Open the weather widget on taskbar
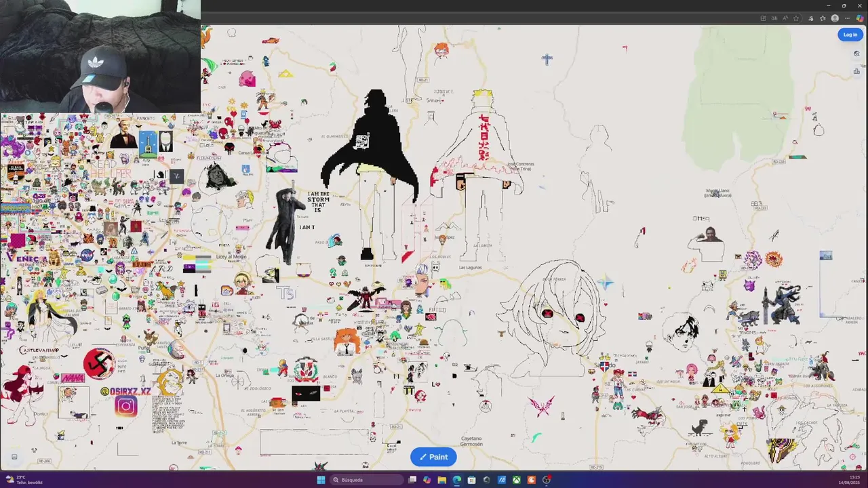The width and height of the screenshot is (868, 488). [x=24, y=480]
